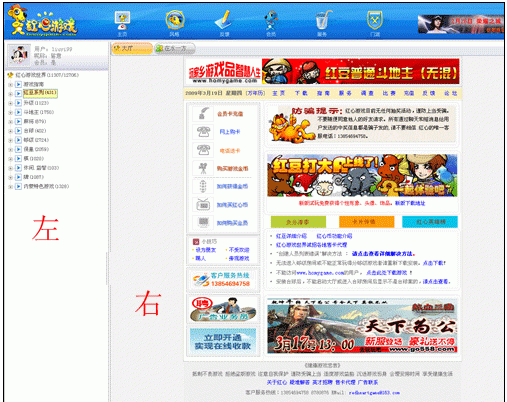Click the 红豆打大风 promotional banner
The image size is (507, 402).
(x=362, y=176)
